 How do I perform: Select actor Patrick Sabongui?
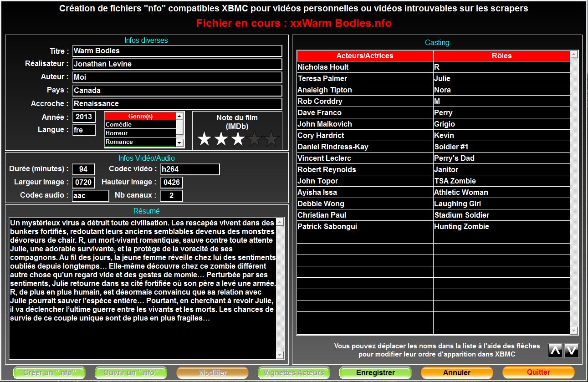point(365,226)
